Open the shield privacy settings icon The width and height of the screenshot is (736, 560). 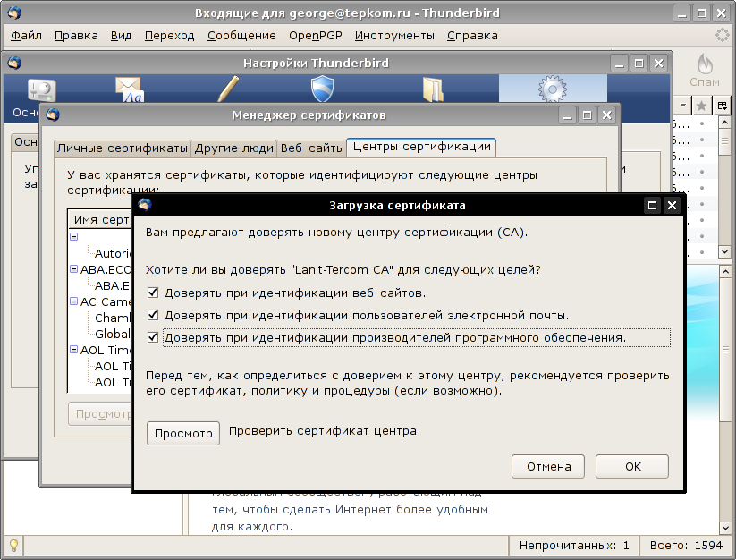pyautogui.click(x=323, y=89)
